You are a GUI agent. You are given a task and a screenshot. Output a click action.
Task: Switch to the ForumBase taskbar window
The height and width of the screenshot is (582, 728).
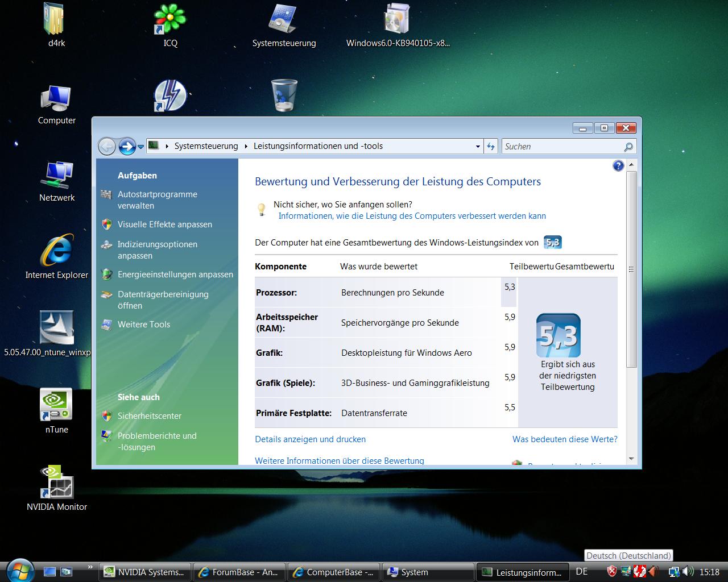click(239, 572)
